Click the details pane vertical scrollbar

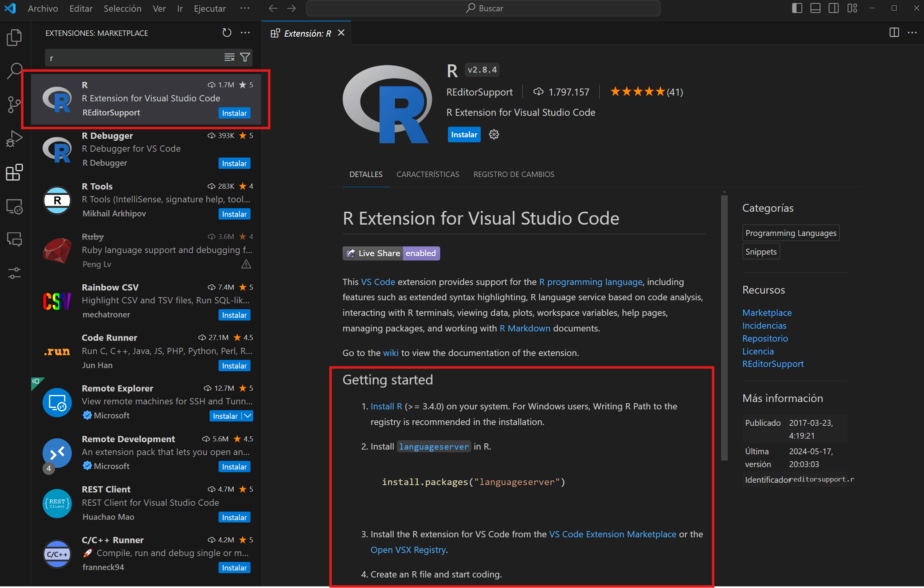(x=724, y=328)
